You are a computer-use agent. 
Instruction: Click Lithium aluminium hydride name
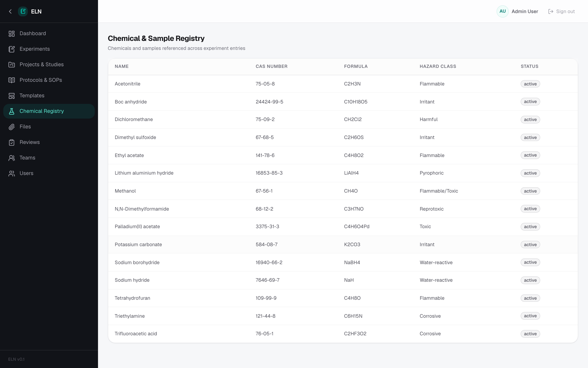point(144,173)
